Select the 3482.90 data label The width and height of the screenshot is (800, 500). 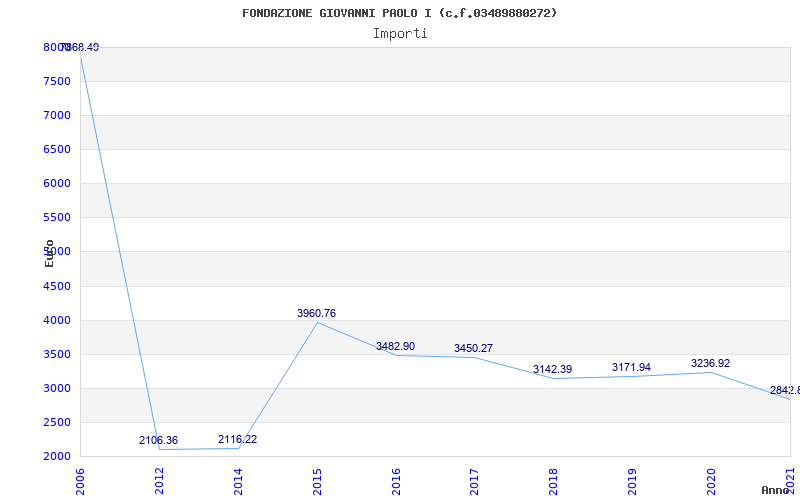pyautogui.click(x=395, y=346)
